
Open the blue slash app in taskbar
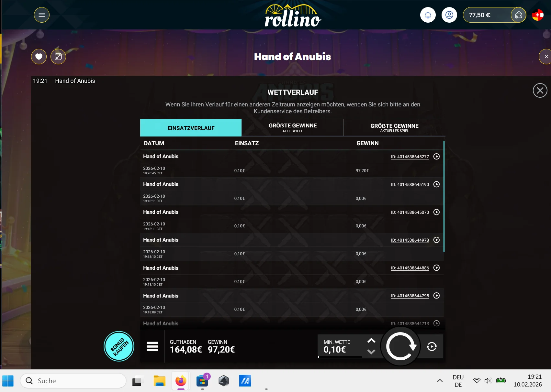click(x=245, y=381)
